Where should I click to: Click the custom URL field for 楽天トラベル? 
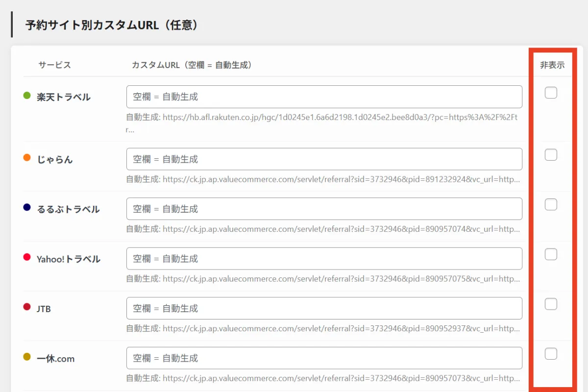tap(324, 97)
